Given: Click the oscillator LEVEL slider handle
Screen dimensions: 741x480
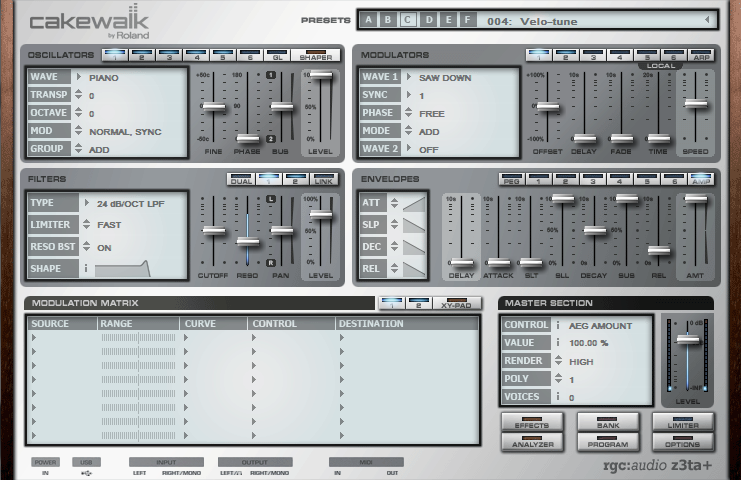Looking at the screenshot, I should point(321,75).
